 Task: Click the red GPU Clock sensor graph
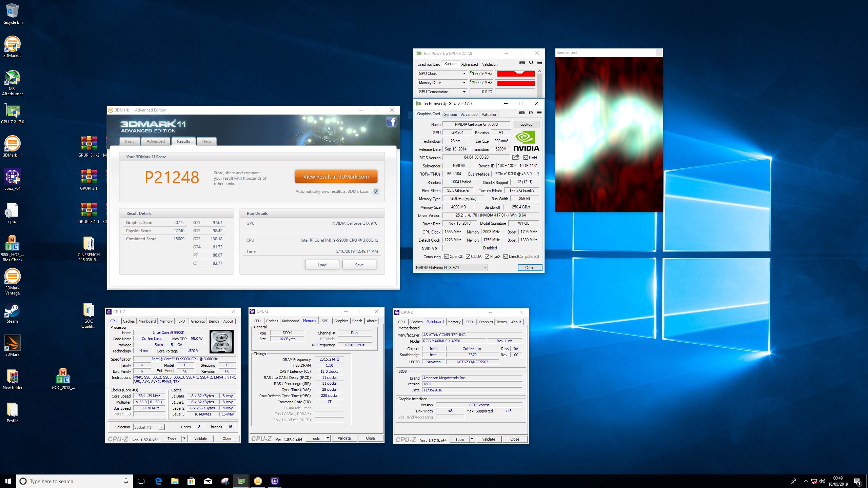click(x=516, y=74)
